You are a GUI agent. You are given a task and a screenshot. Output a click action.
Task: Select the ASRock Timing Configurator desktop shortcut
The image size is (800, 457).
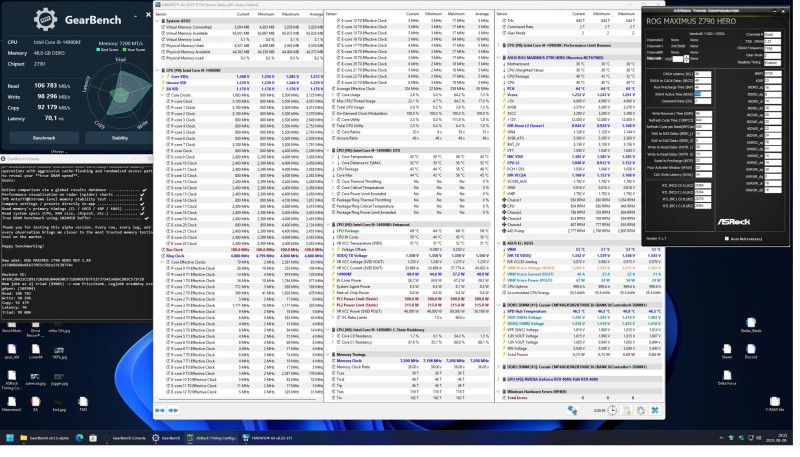tap(12, 380)
